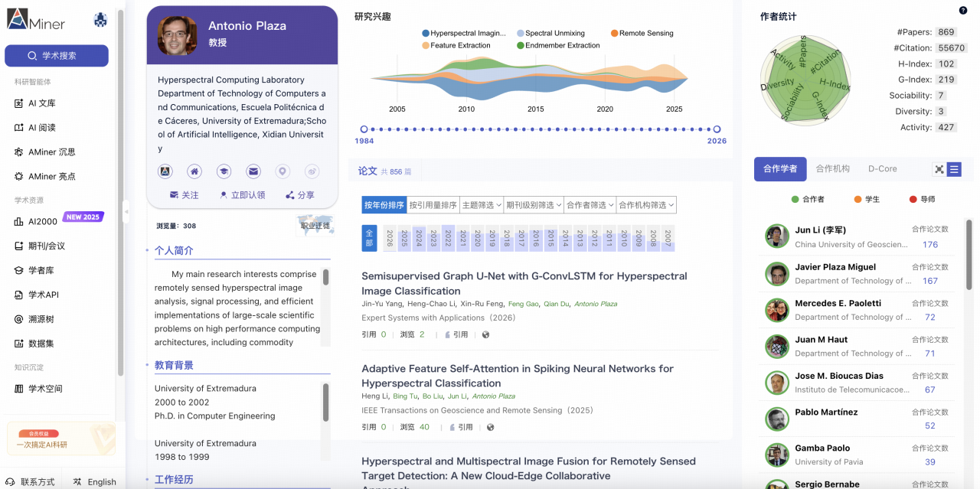The width and height of the screenshot is (980, 489).
Task: Open the help question mark icon in 作者统计
Action: point(963,10)
